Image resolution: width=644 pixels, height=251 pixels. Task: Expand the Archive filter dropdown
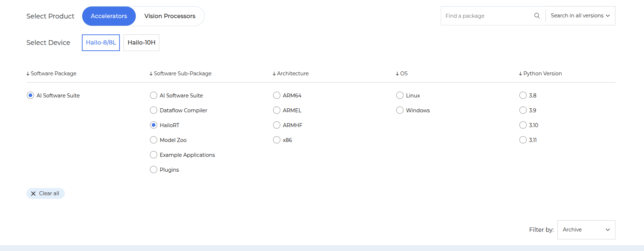tap(586, 230)
